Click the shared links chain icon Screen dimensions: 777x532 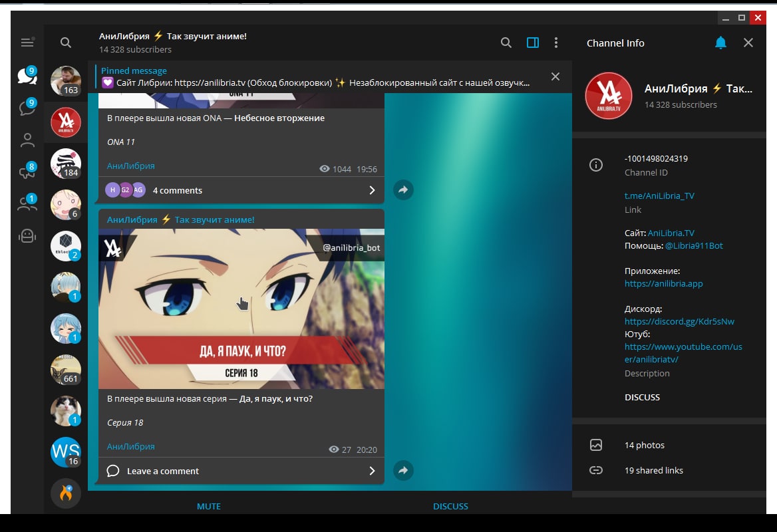[x=595, y=470]
